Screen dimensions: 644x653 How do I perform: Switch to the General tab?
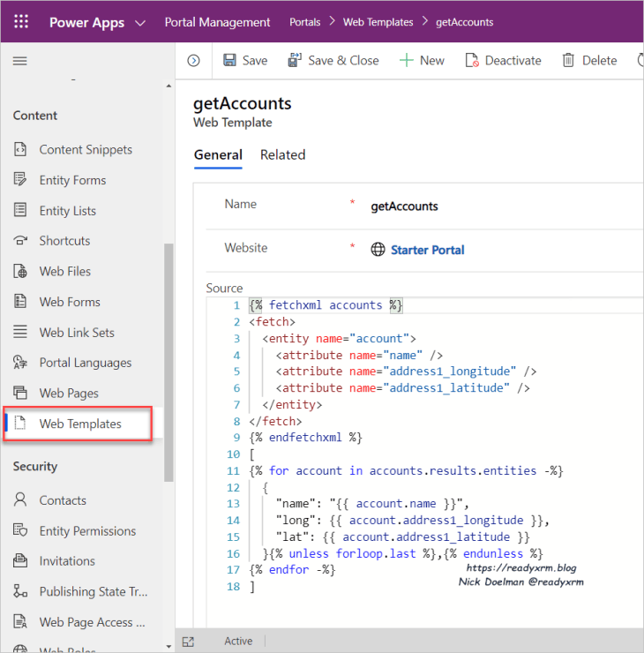pos(218,154)
